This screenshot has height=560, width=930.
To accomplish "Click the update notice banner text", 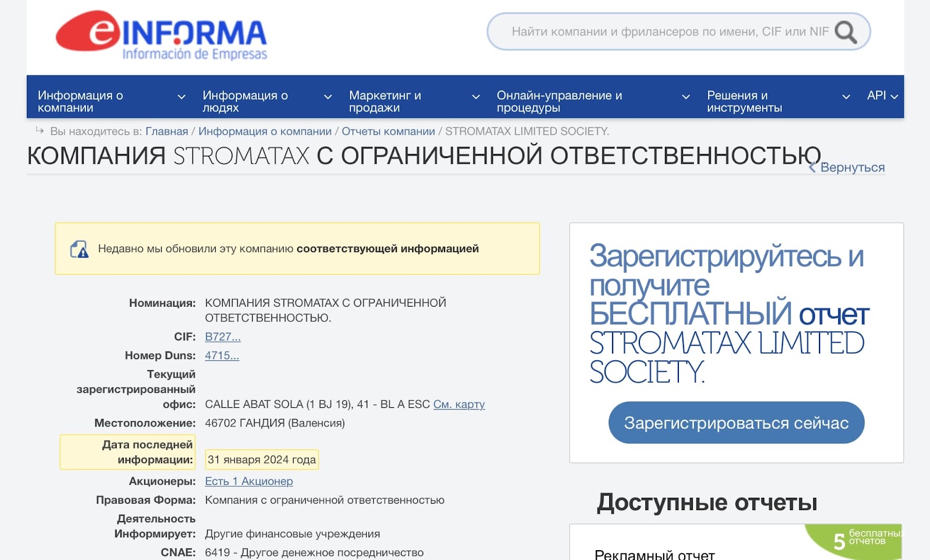I will click(288, 249).
